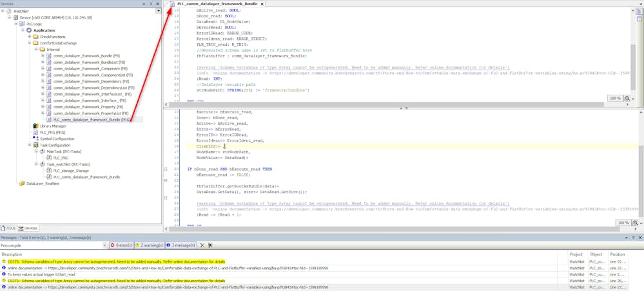Viewport: 644px width, 302px height.
Task: Open comm_datalayer_framework_ComponentList (FB) object
Action: (93, 75)
